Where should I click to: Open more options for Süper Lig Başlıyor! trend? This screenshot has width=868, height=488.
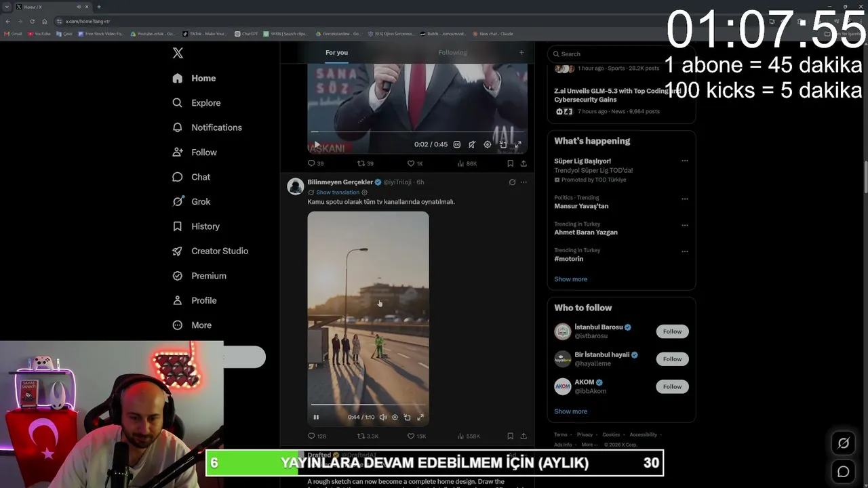coord(685,161)
